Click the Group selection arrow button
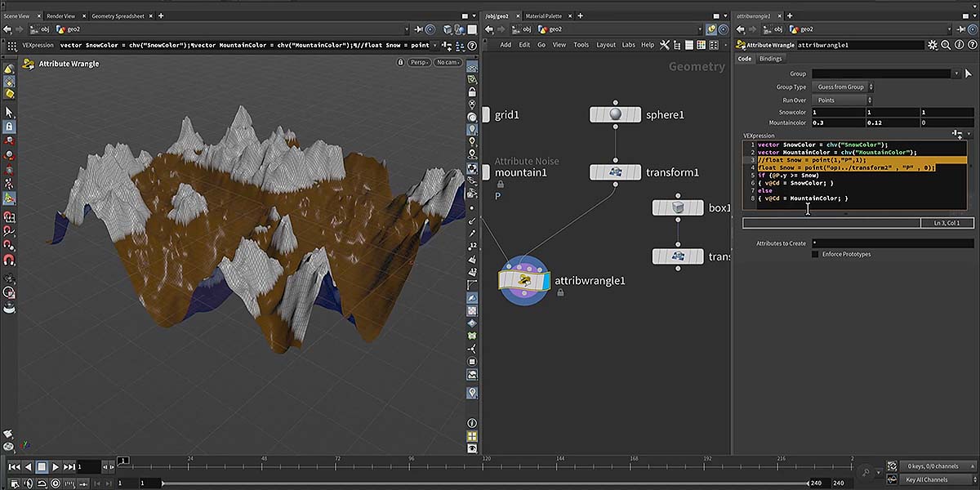This screenshot has height=490, width=980. click(x=969, y=73)
